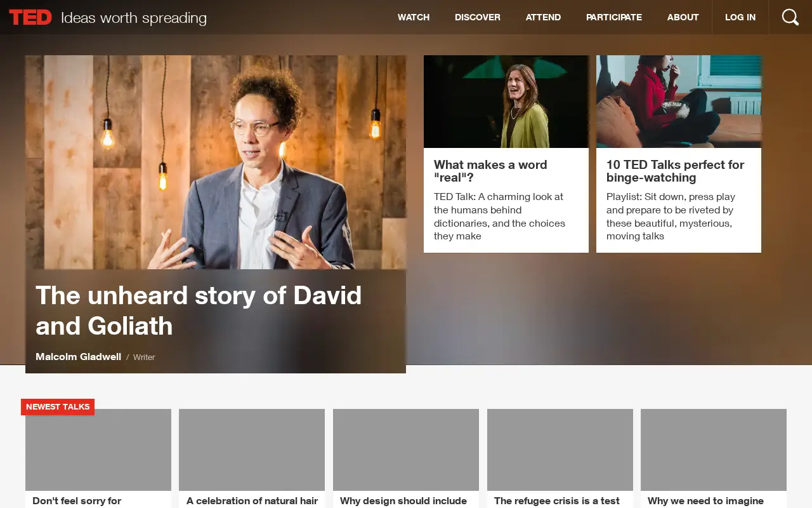The height and width of the screenshot is (508, 812).
Task: Open the search magnifier icon
Action: (790, 17)
